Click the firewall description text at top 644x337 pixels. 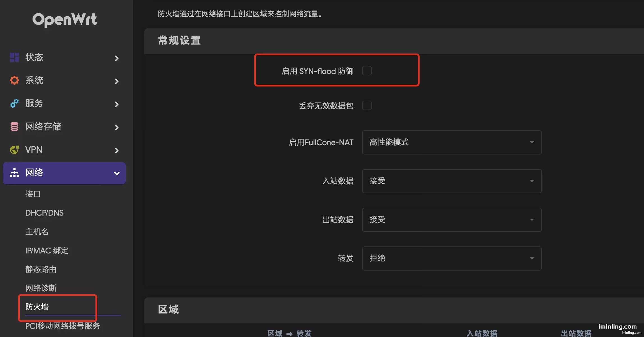(x=240, y=14)
